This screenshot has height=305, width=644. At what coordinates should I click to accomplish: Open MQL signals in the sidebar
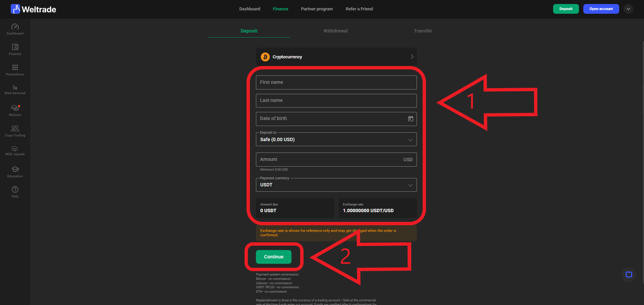15,151
